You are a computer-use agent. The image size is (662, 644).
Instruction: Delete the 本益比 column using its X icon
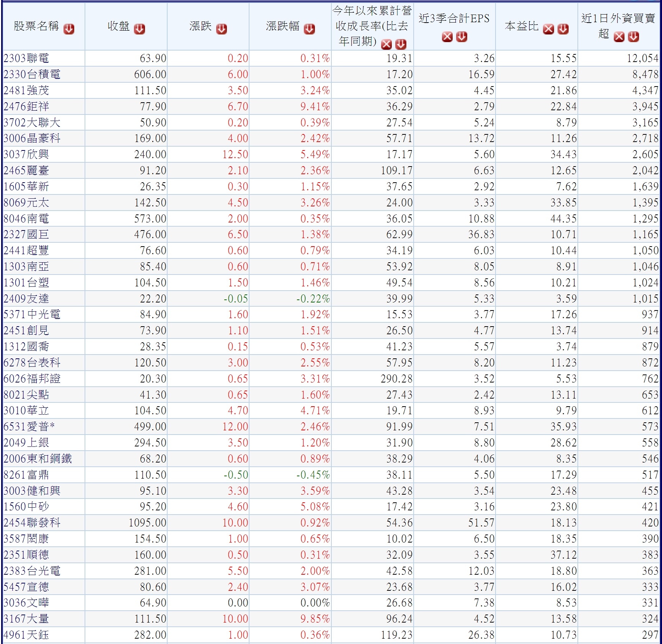548,29
